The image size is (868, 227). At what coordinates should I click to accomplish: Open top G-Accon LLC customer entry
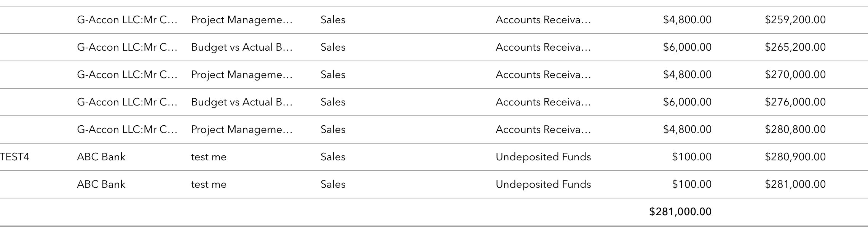click(x=127, y=20)
